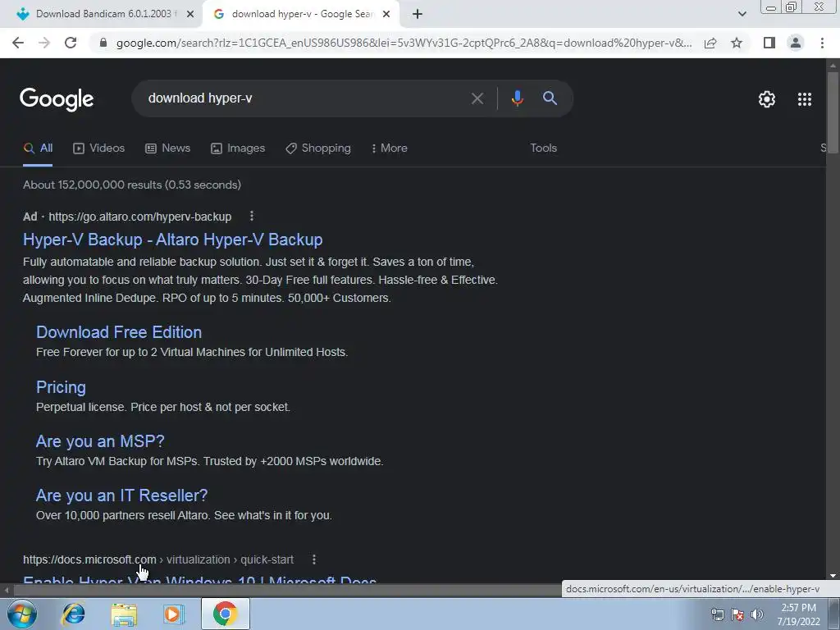Switch to Shopping results
840x630 pixels.
point(318,148)
